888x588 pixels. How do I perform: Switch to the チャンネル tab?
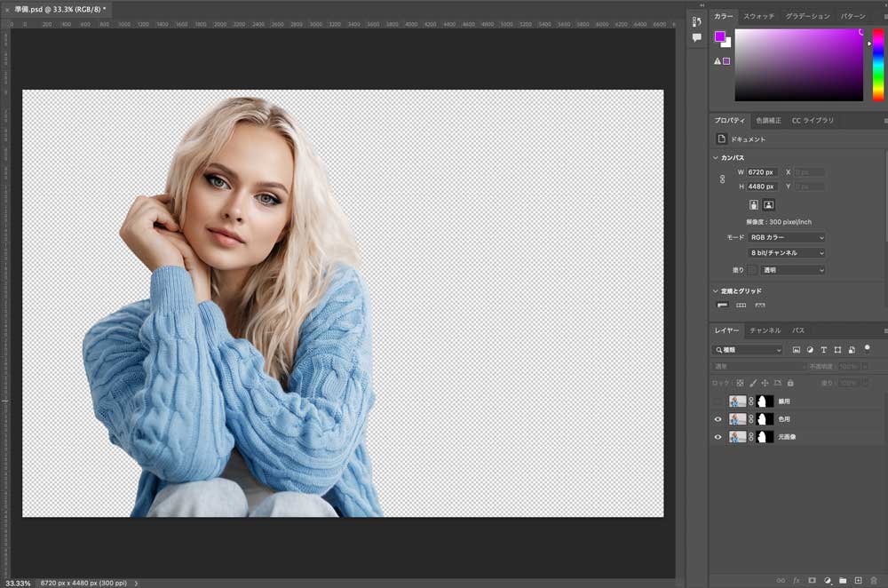765,330
